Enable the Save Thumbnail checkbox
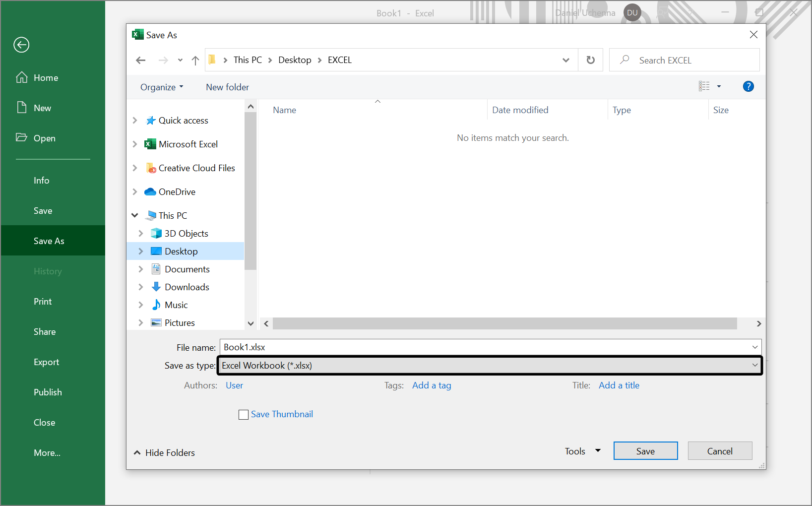Screen dimensions: 812x506 tap(243, 414)
